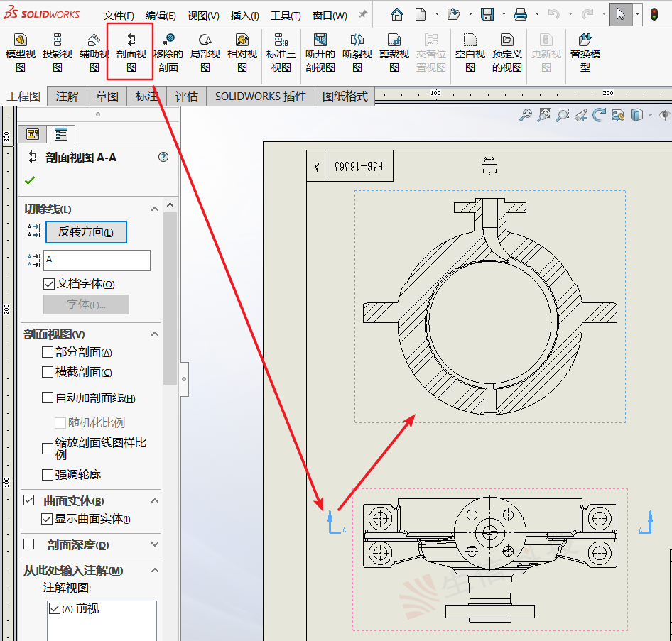Select the 预定义的视图 (Predefined View) tool
Image resolution: width=672 pixels, height=641 pixels.
click(507, 53)
